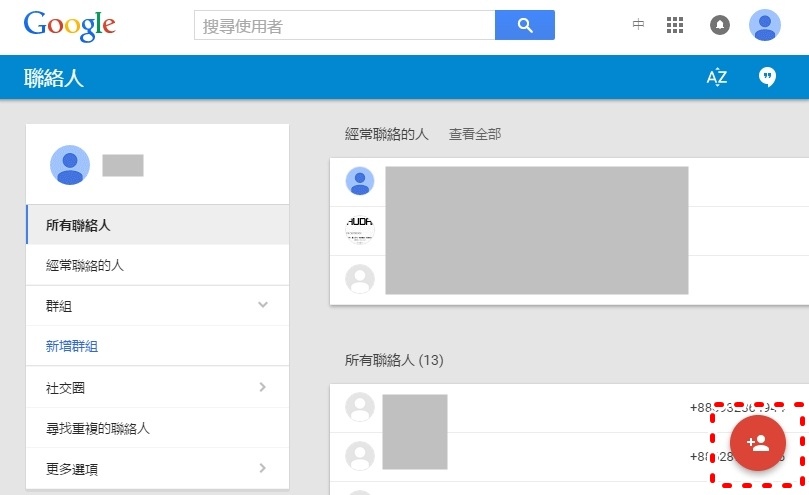Screen dimensions: 809x495
Task: Click the 所有聯絡人 (13) heading
Action: coord(394,360)
